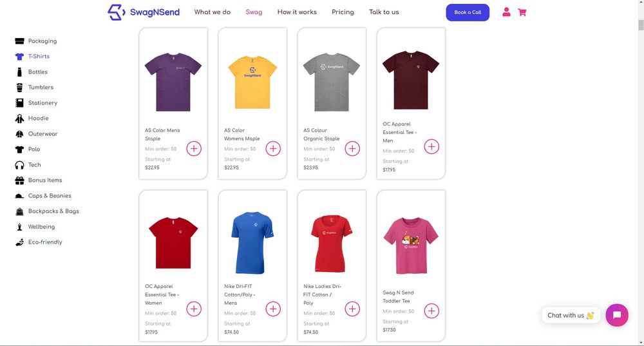The height and width of the screenshot is (346, 644).
Task: Open the chat bubble button
Action: click(616, 315)
